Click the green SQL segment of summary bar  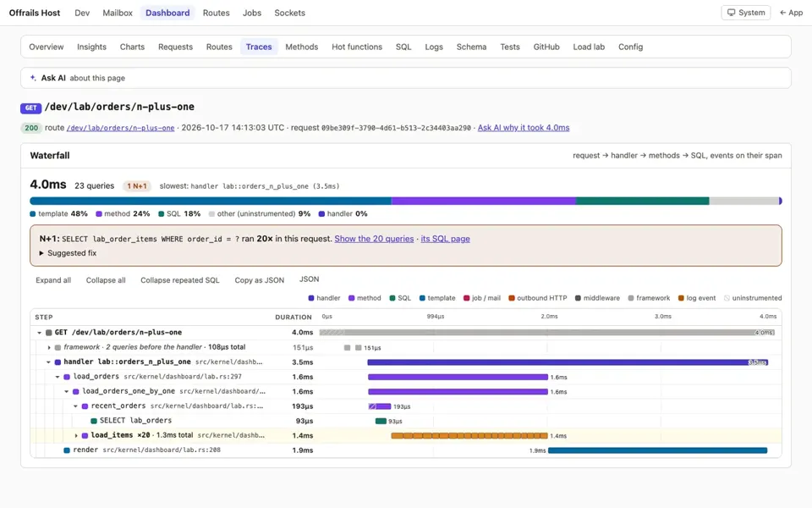(642, 201)
